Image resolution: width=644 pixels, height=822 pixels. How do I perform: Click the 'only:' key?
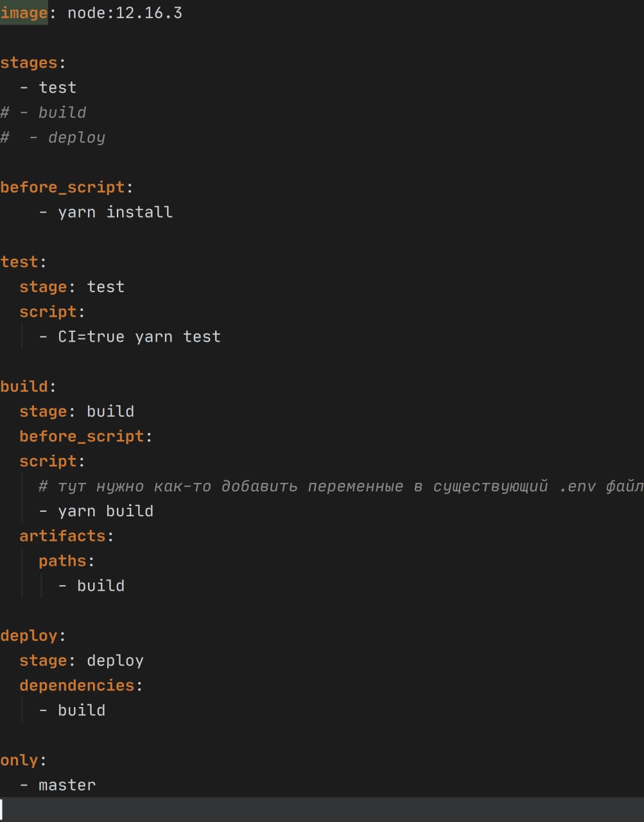click(x=24, y=760)
